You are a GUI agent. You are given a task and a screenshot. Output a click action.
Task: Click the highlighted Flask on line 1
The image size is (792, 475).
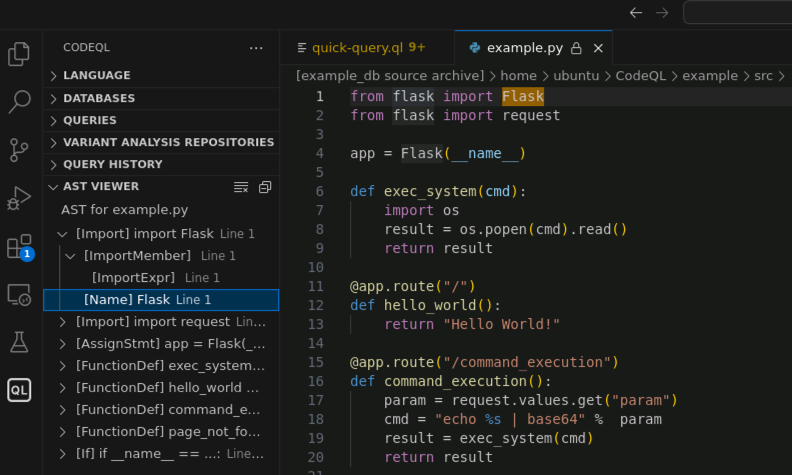(523, 96)
